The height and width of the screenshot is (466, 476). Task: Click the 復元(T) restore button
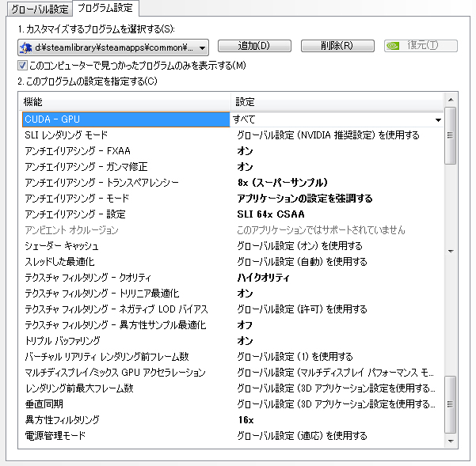[421, 46]
